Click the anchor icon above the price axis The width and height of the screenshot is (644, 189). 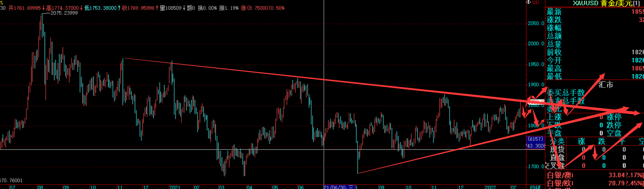(x=529, y=2)
